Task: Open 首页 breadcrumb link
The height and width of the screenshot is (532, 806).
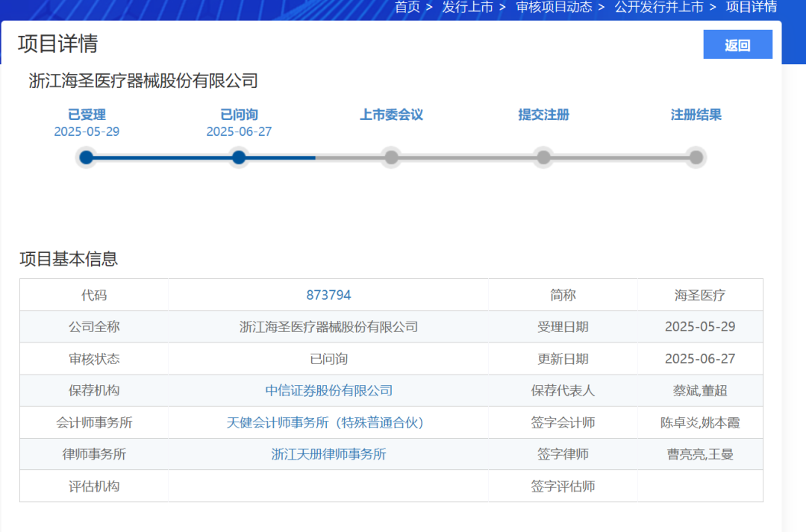Action: click(x=407, y=7)
